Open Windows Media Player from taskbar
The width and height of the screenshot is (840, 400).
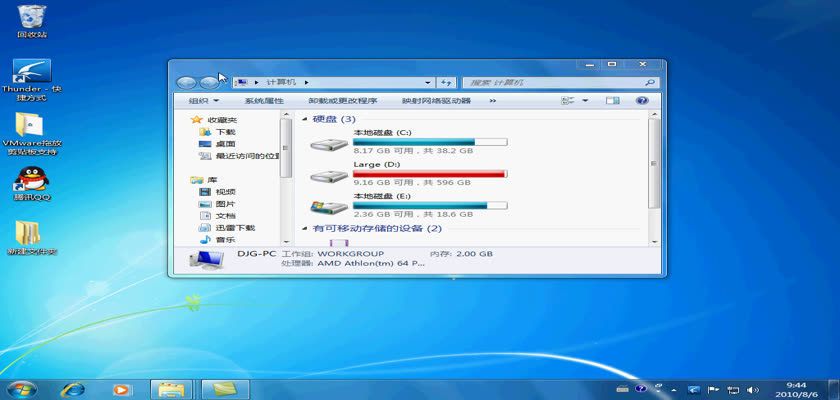click(121, 388)
